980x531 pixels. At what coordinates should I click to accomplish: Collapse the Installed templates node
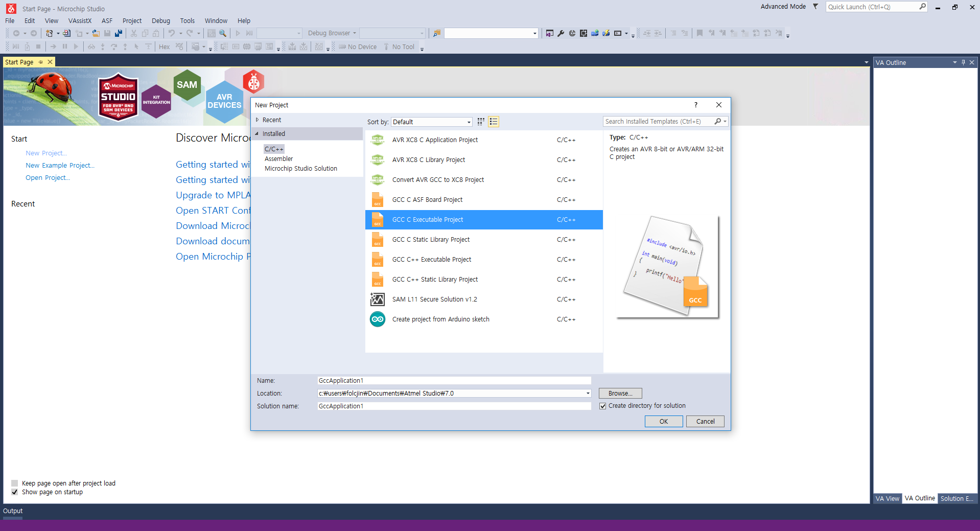257,134
